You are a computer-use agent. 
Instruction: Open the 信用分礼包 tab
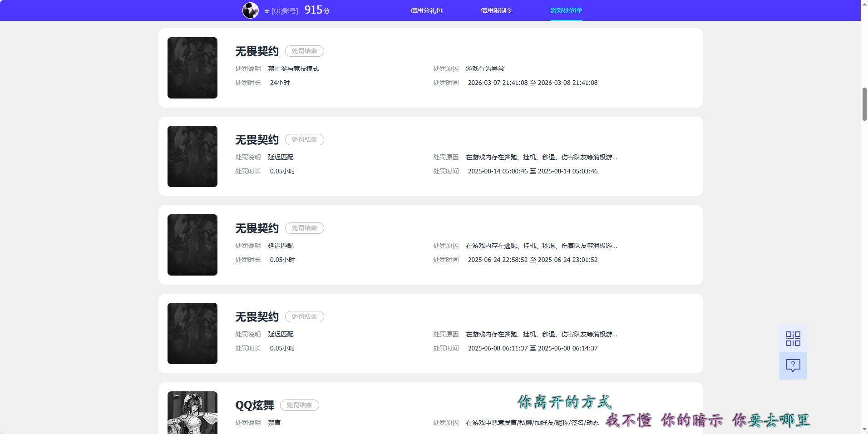click(x=426, y=10)
